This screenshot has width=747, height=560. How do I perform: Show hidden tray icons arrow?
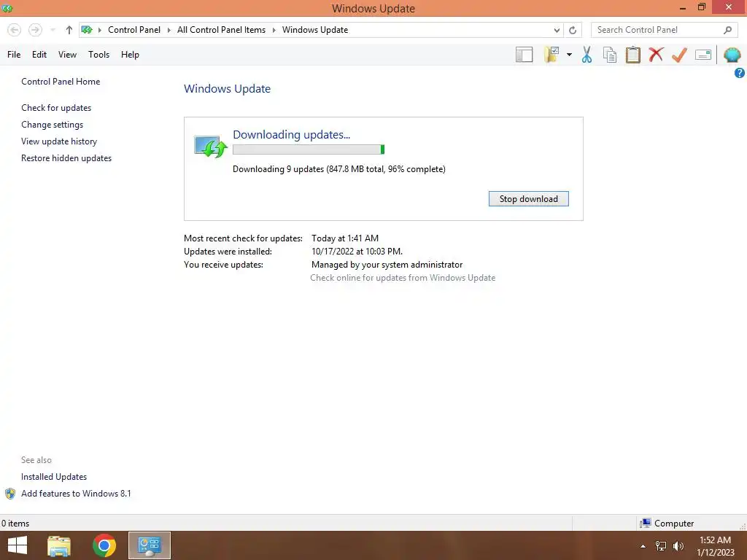click(x=643, y=546)
